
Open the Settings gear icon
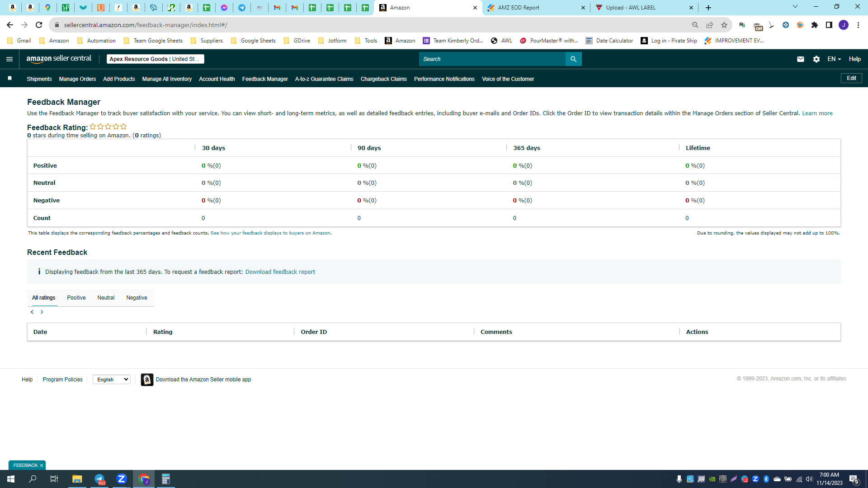tap(816, 59)
